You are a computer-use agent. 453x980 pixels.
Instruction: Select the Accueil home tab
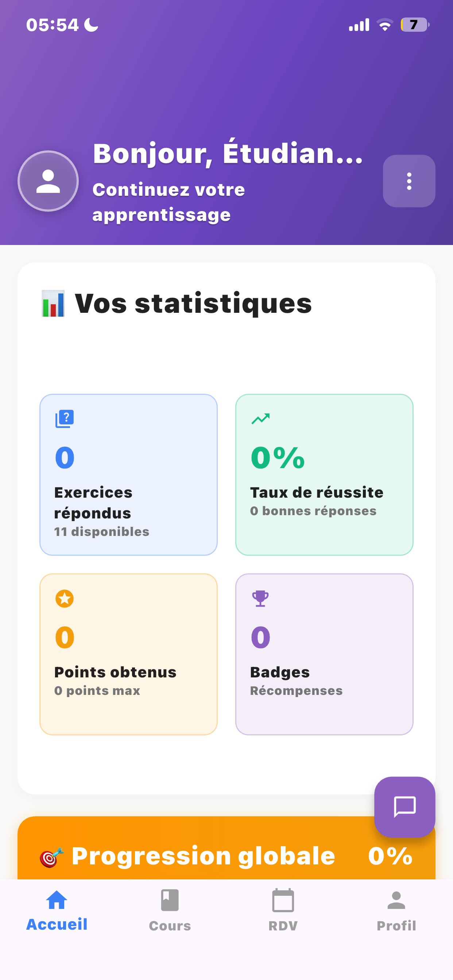57,910
